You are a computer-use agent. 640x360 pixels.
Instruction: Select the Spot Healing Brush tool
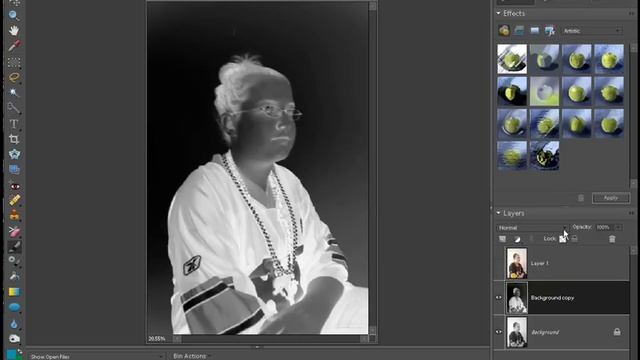click(14, 200)
